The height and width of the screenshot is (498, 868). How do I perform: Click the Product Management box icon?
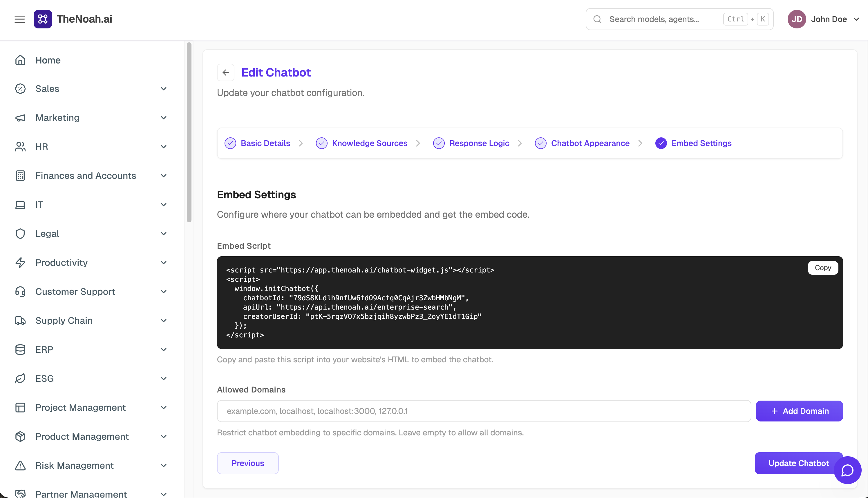click(20, 437)
